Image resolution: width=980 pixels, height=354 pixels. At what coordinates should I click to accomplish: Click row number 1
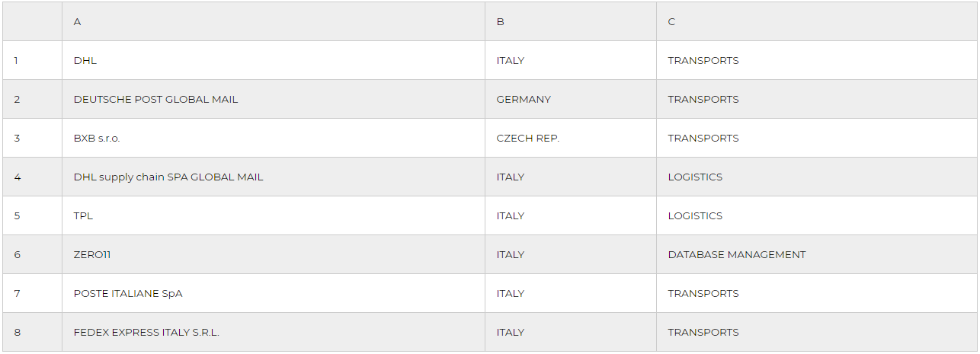16,60
